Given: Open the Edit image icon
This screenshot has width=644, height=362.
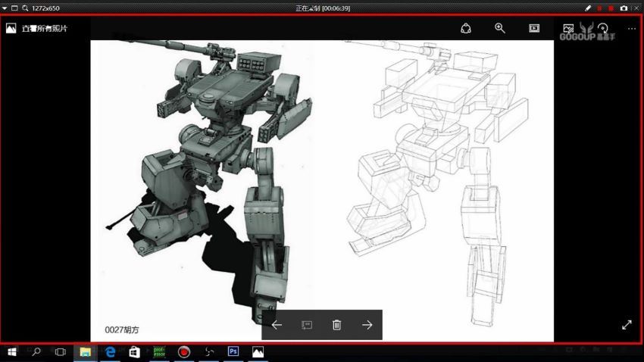Looking at the screenshot, I should click(x=568, y=28).
